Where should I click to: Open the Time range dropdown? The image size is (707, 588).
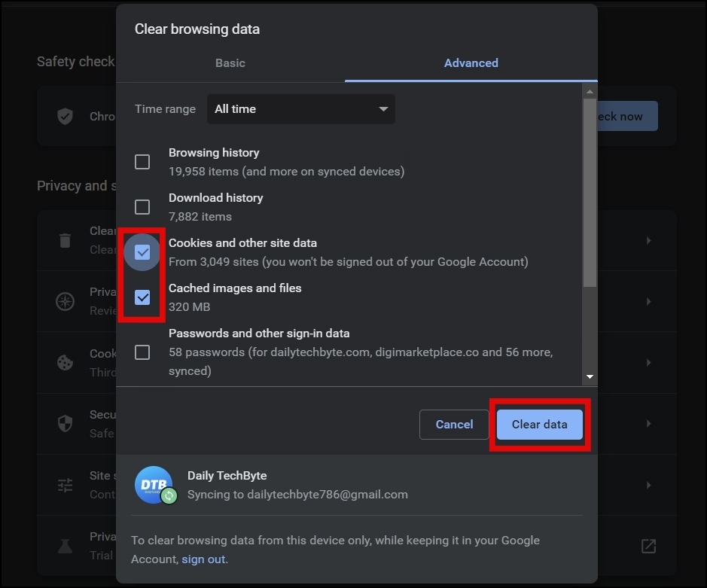(302, 109)
